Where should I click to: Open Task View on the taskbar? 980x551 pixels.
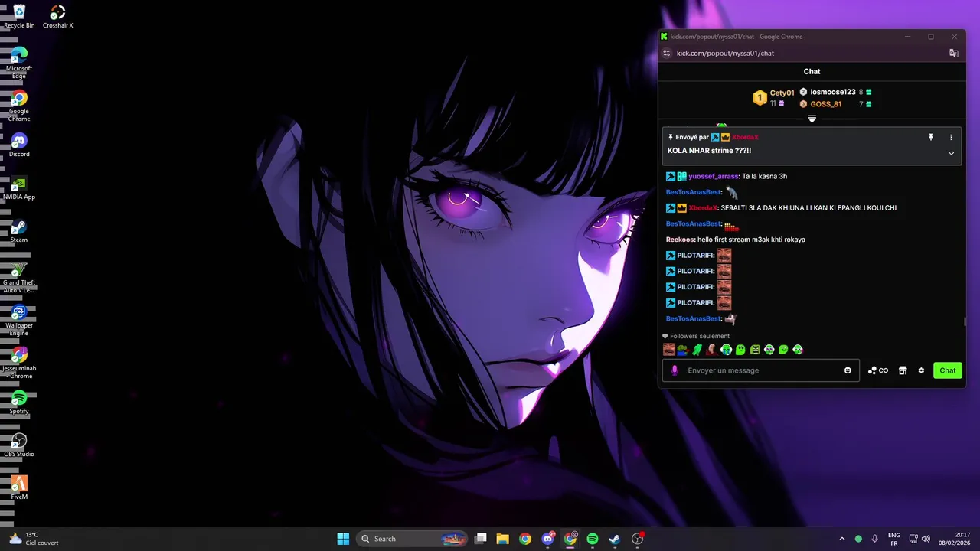[x=481, y=539]
